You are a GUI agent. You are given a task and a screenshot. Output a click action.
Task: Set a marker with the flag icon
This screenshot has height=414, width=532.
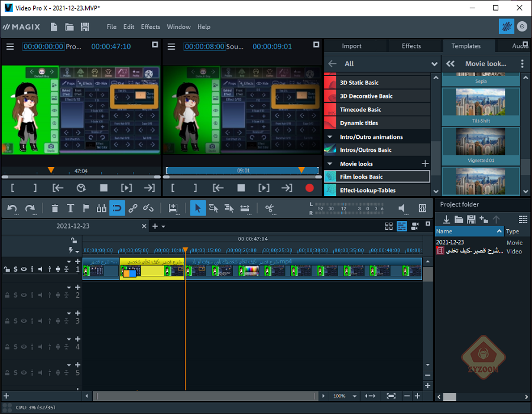86,208
